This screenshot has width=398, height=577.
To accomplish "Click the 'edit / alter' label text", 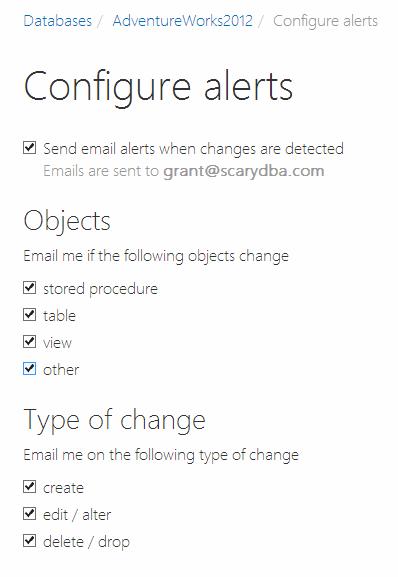I will [x=77, y=515].
